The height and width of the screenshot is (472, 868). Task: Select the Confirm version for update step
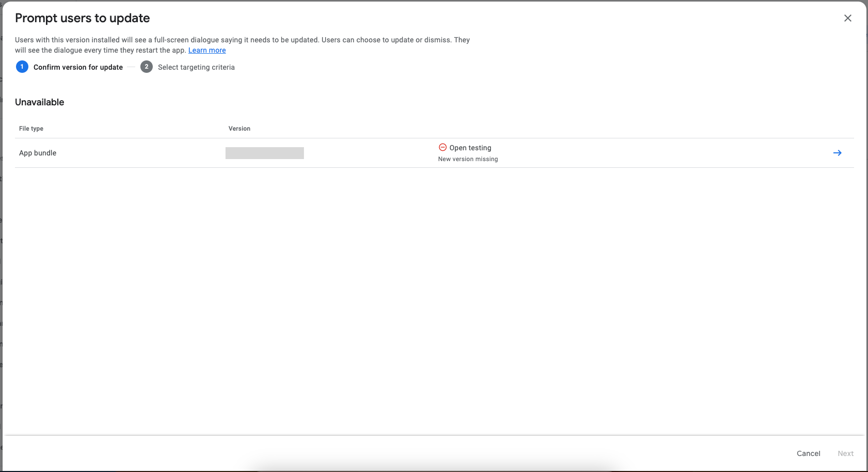click(77, 67)
